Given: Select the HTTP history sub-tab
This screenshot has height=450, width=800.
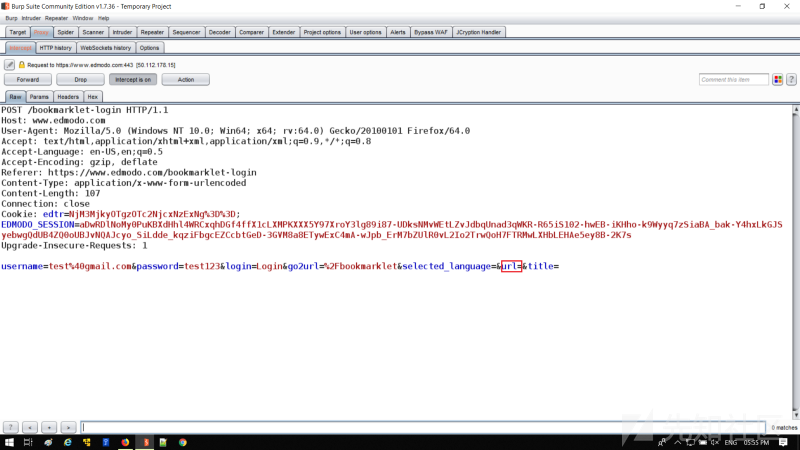Looking at the screenshot, I should 55,48.
